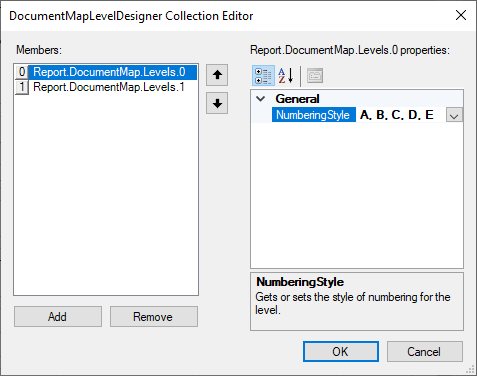Click the Alphabetical sort icon

(x=286, y=76)
